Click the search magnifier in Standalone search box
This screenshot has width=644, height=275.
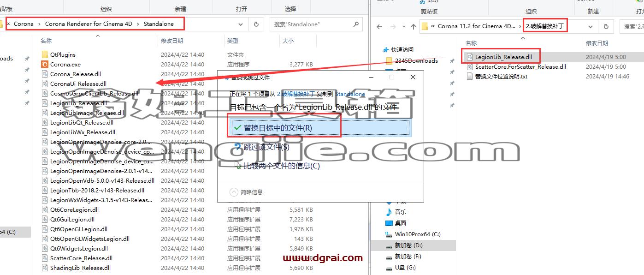(356, 24)
